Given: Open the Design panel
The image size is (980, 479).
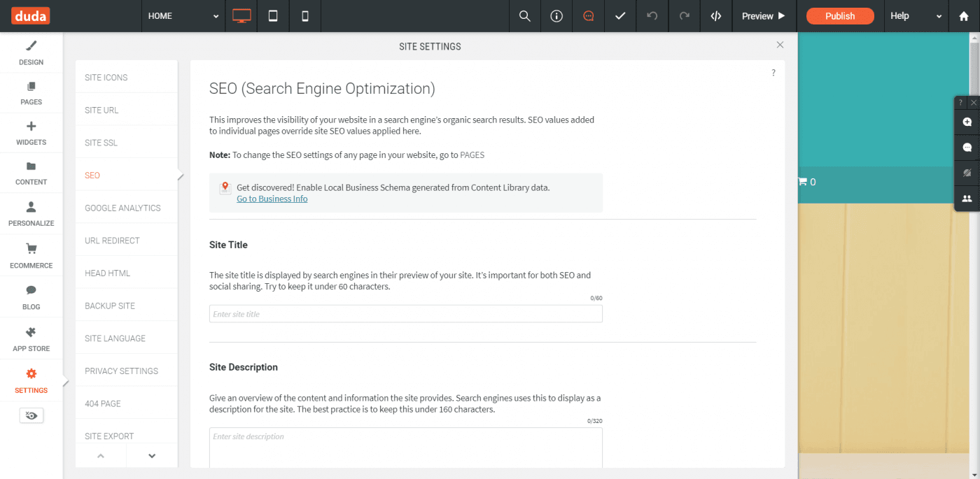Looking at the screenshot, I should [x=31, y=53].
